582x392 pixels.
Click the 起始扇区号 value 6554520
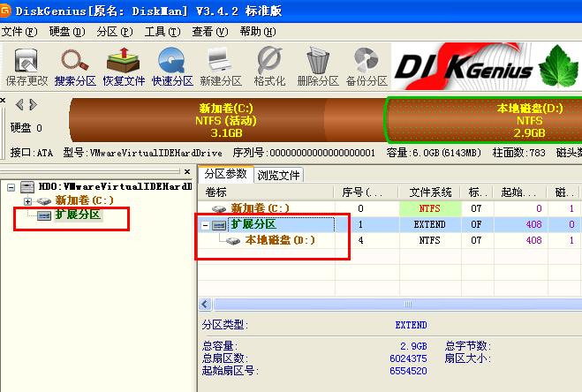click(408, 371)
